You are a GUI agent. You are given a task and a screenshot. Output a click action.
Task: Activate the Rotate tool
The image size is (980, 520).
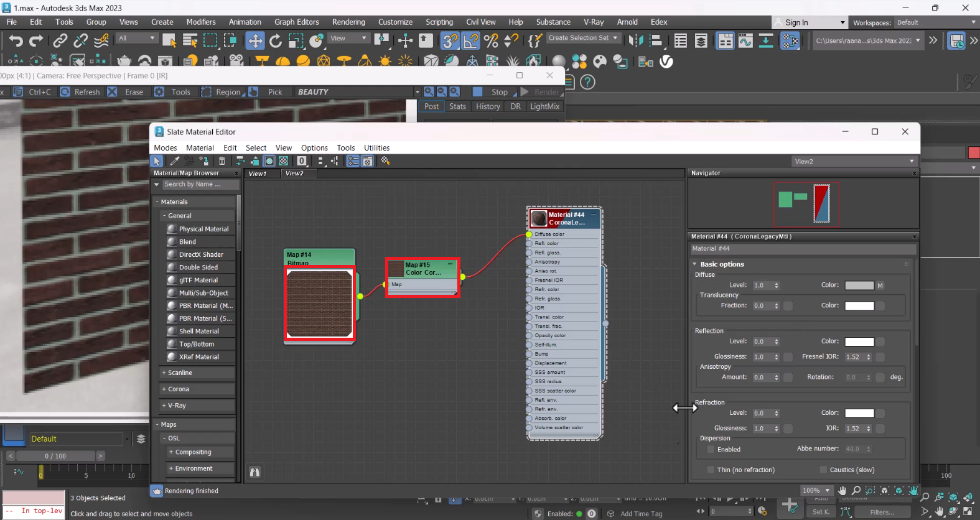(x=276, y=41)
